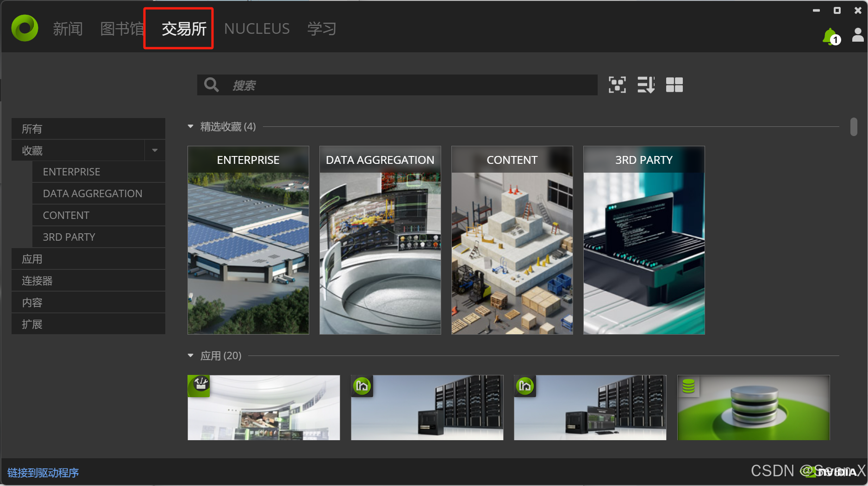Screen dimensions: 868x486
Task: Click house badge on second app thumbnail
Action: [x=362, y=386]
